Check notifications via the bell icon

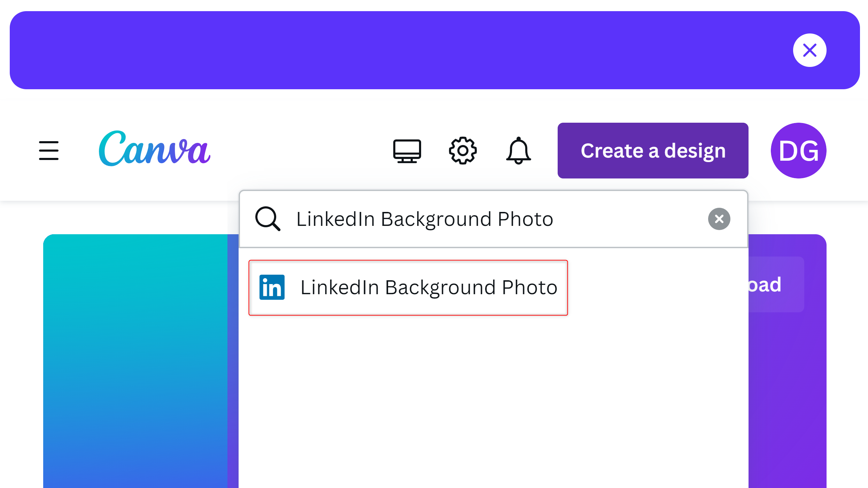tap(518, 151)
